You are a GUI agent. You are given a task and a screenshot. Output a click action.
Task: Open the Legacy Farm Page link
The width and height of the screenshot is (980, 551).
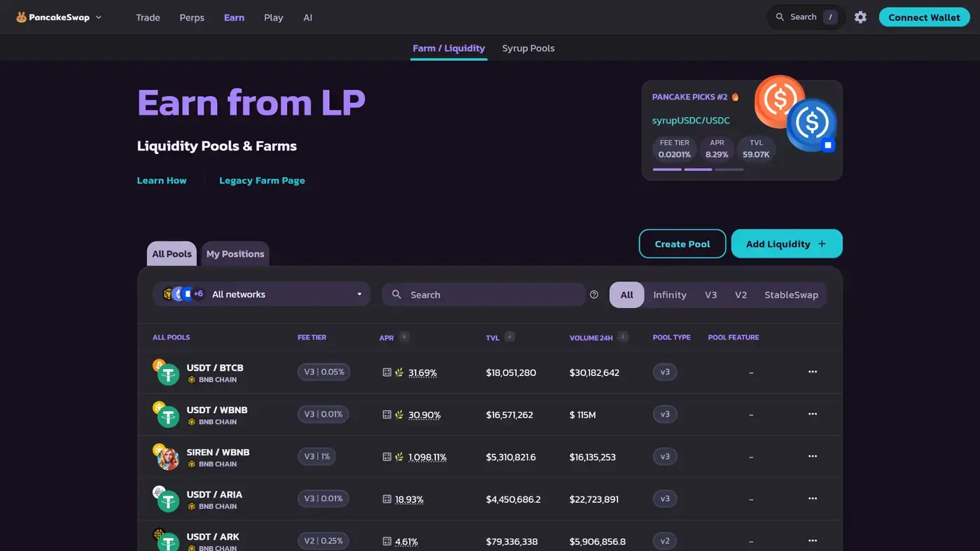(262, 181)
